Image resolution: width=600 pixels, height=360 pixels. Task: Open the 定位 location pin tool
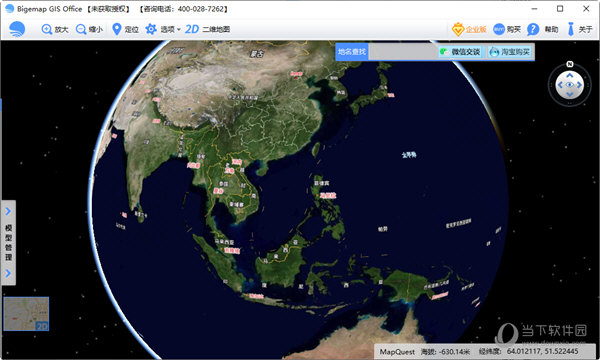tap(125, 29)
